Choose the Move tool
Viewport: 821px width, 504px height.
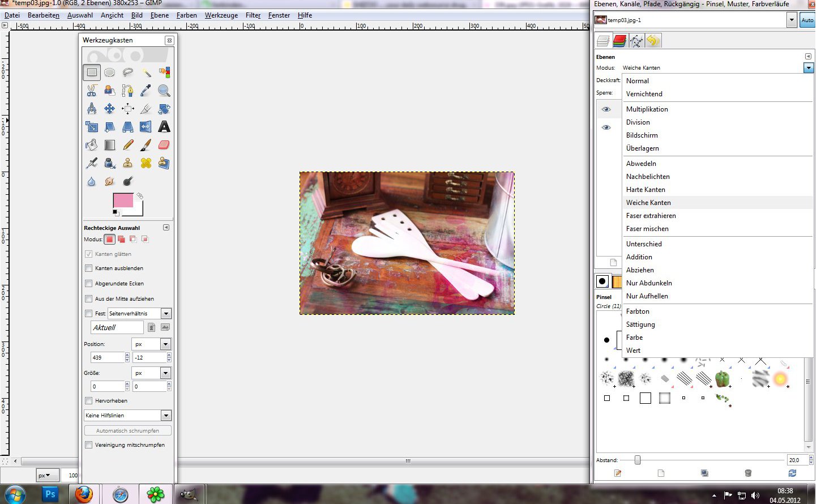pos(110,109)
